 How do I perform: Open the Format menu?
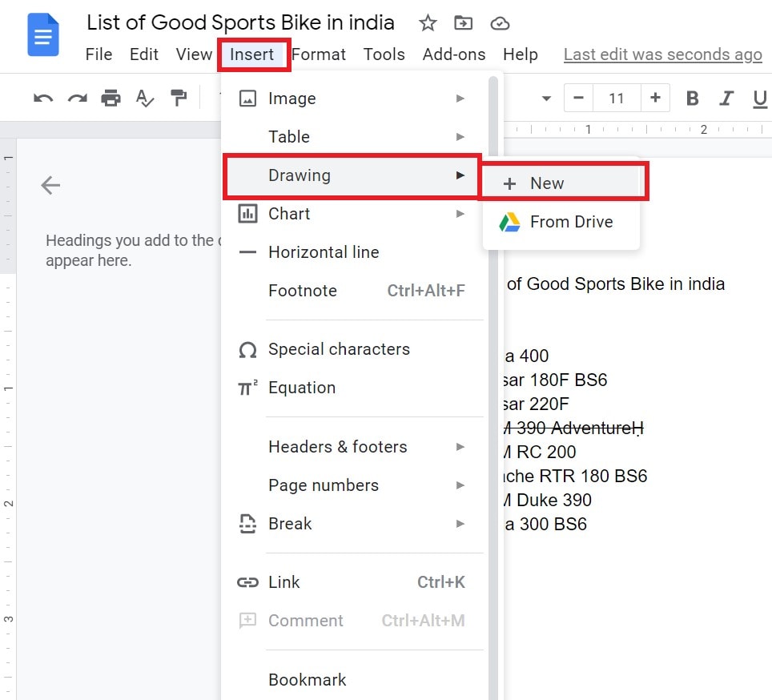coord(319,54)
